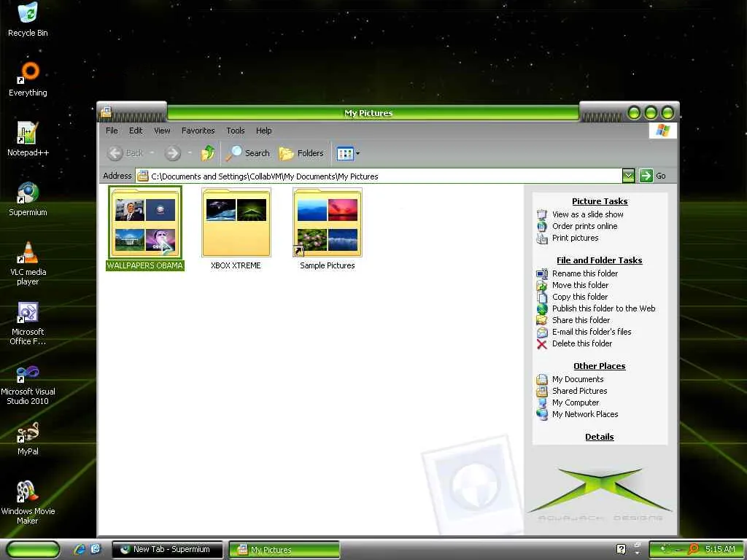Viewport: 747px width, 560px height.
Task: Click the Back toolbar button
Action: click(125, 153)
